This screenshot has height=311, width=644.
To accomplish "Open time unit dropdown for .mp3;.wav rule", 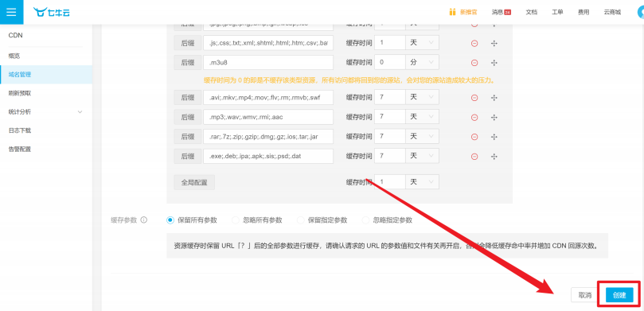I will (422, 117).
